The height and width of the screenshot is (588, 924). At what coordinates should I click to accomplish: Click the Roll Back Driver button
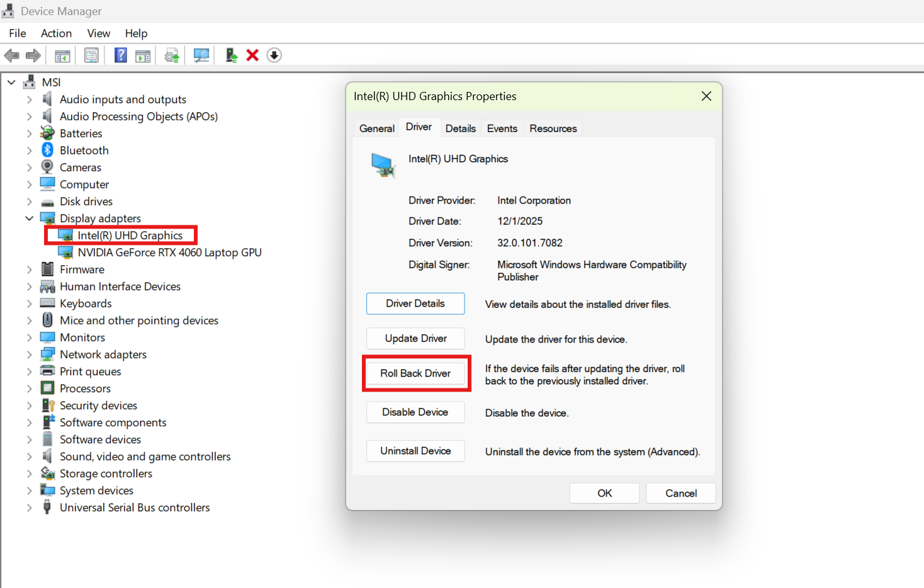[415, 373]
